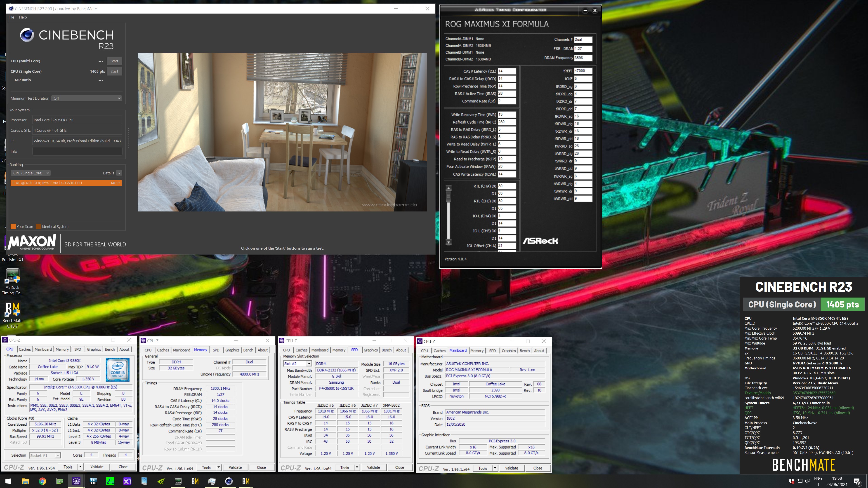Viewport: 868px width, 488px height.
Task: Open the Minimum Test Duration dropdown
Action: [87, 98]
